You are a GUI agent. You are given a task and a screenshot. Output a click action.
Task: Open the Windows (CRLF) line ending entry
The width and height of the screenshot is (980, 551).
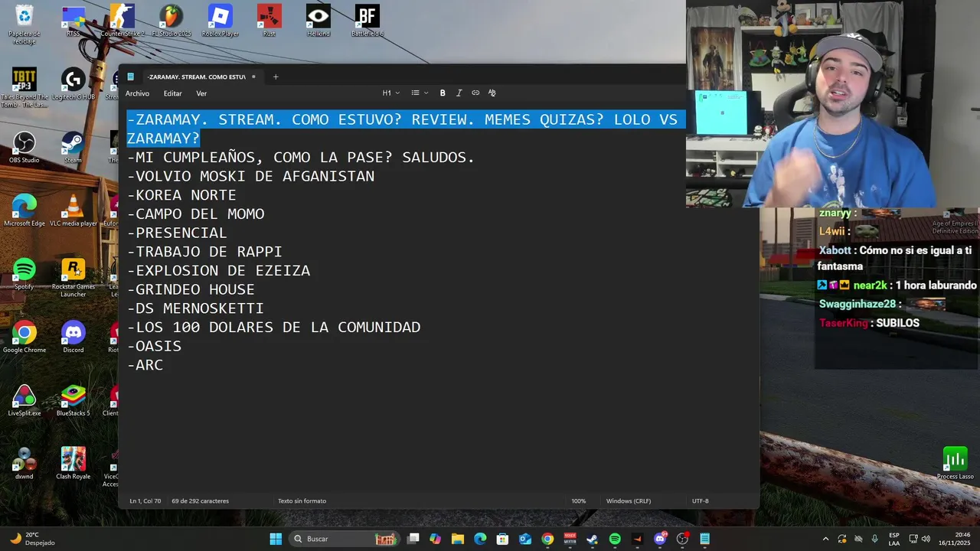629,501
